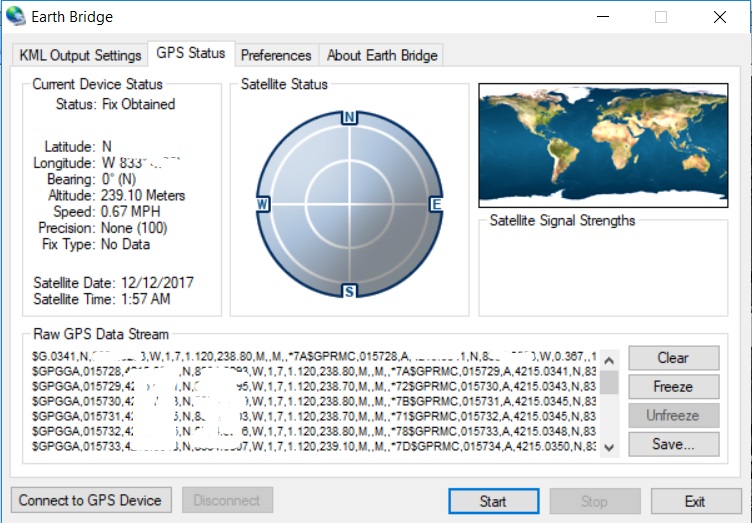Clear the raw GPS data stream
Viewport: 752px width, 523px height.
(x=673, y=358)
